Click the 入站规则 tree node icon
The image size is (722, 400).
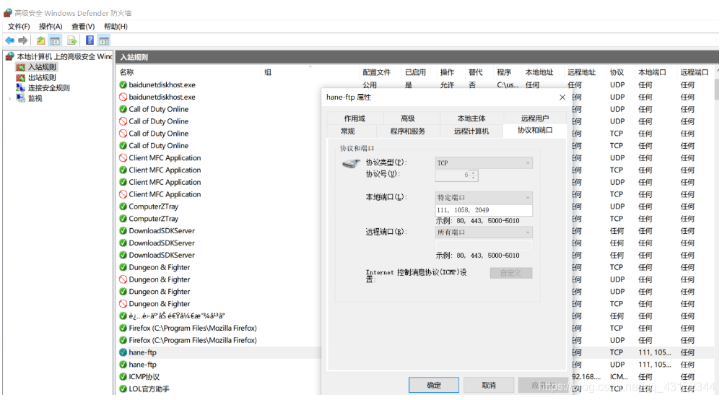click(20, 67)
